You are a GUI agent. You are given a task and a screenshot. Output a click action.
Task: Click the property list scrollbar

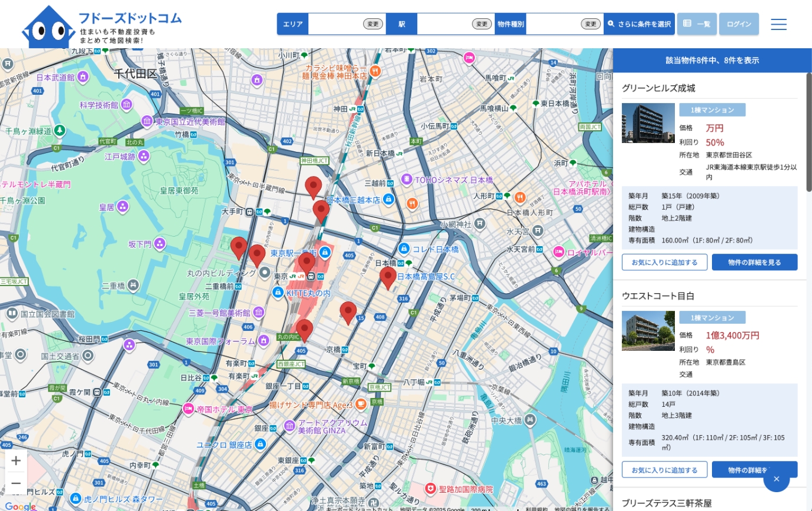pos(808,132)
